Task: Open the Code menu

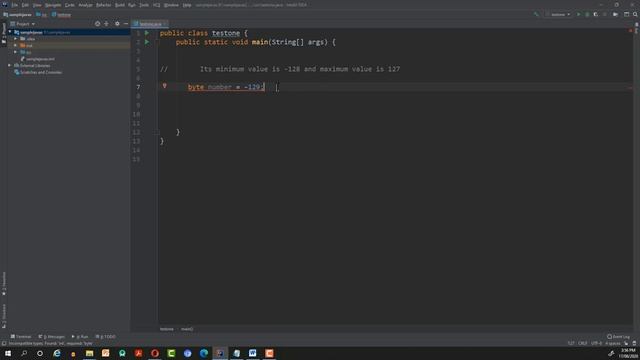Action: (69, 5)
